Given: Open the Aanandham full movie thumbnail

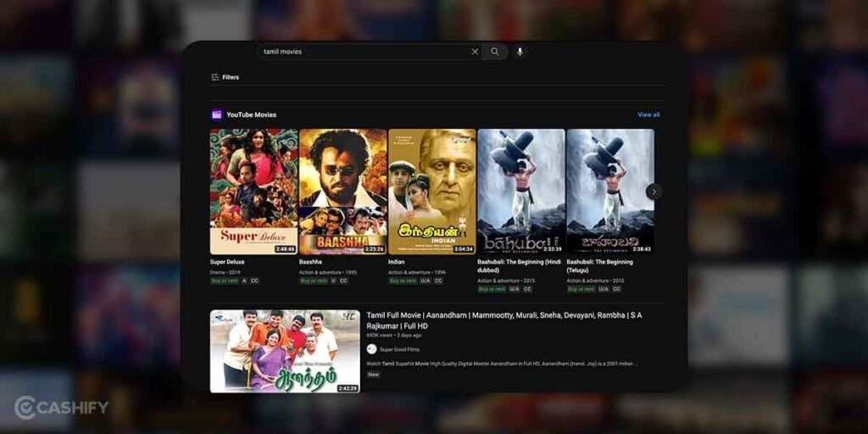Looking at the screenshot, I should tap(285, 351).
